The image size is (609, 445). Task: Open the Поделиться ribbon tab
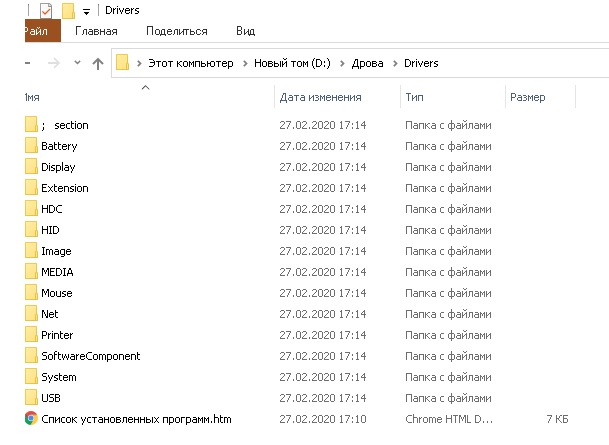coord(177,31)
